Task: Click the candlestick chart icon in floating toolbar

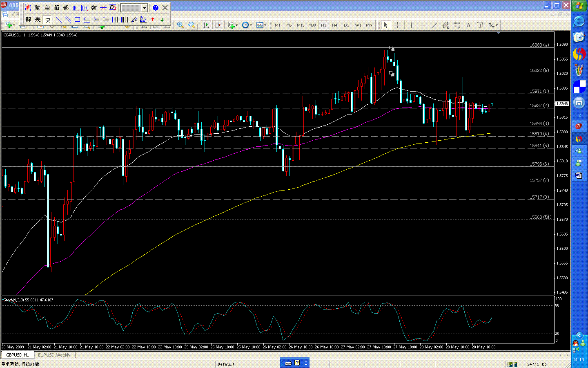Action: (28, 8)
